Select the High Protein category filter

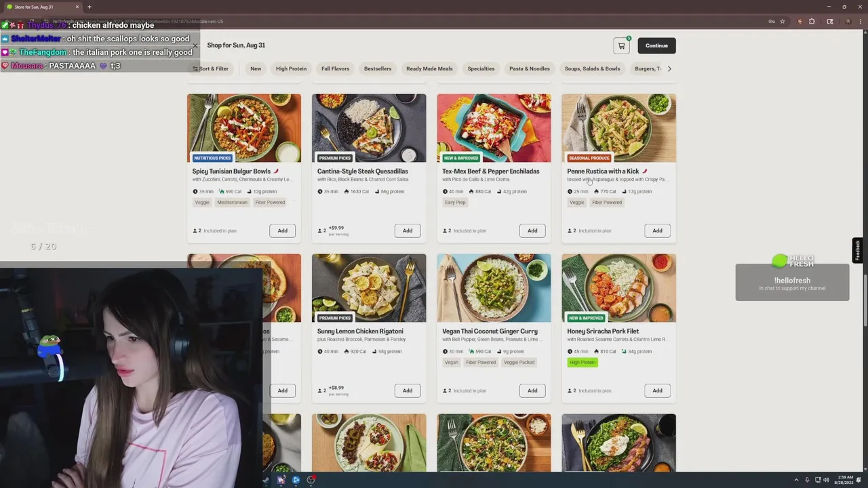291,68
